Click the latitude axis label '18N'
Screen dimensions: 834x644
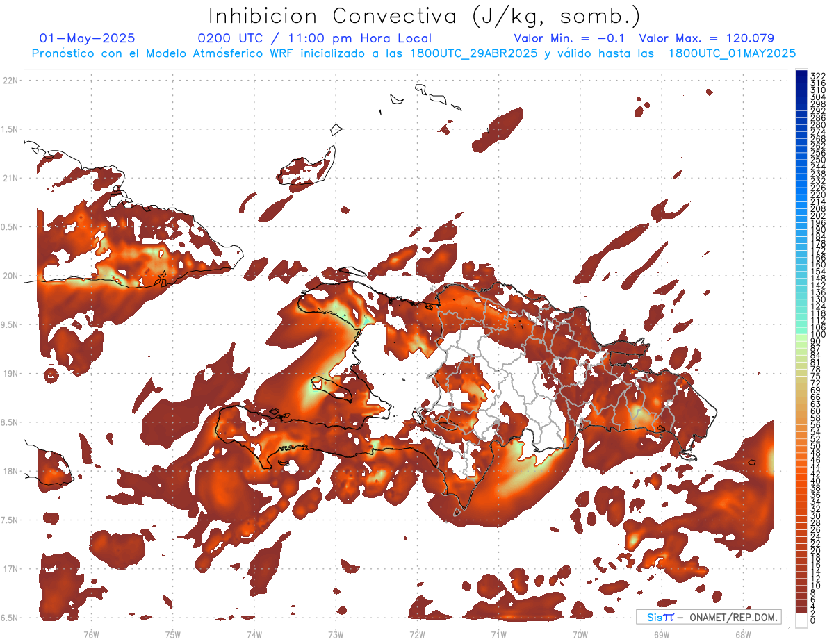(x=10, y=472)
